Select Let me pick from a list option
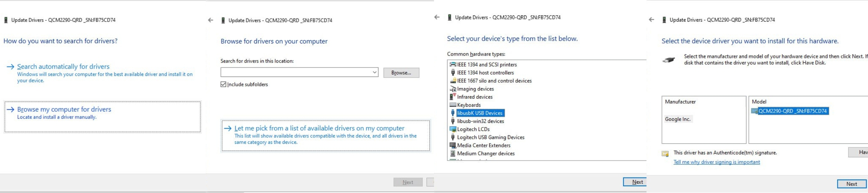Image resolution: width=868 pixels, height=193 pixels. coord(319,129)
